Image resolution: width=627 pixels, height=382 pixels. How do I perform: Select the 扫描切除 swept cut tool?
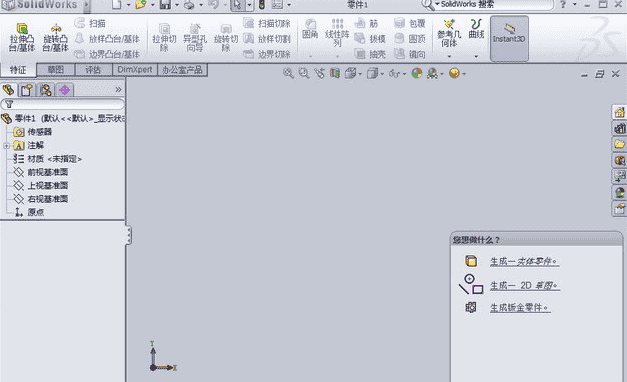pyautogui.click(x=267, y=23)
